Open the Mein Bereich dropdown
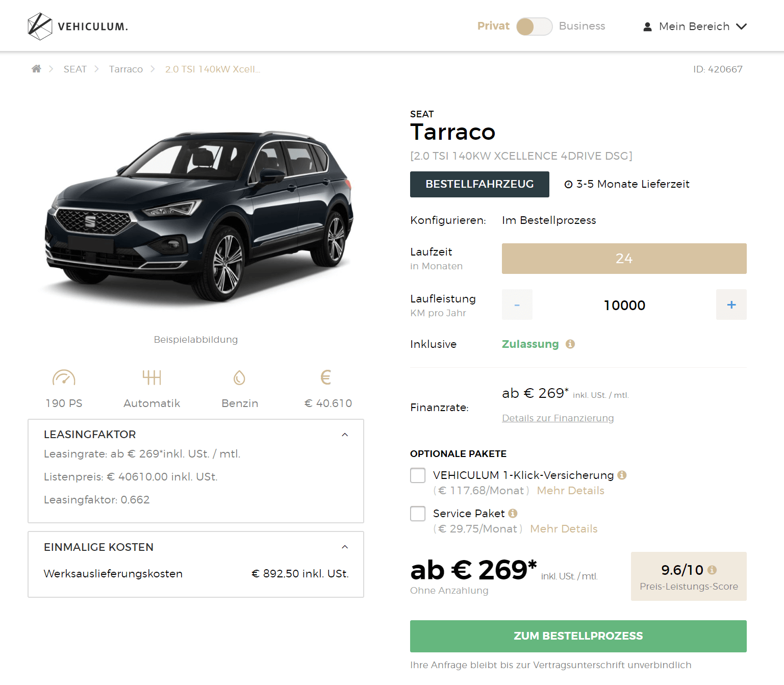 click(x=695, y=27)
